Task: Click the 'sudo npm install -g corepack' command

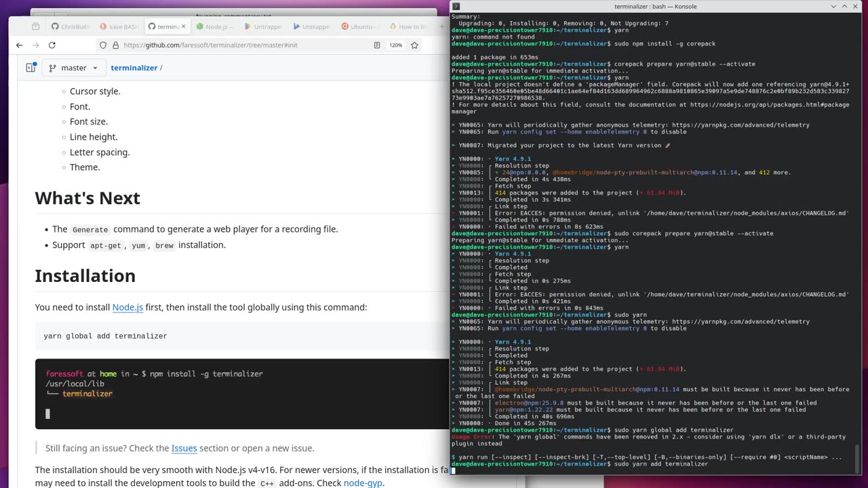Action: tap(664, 43)
